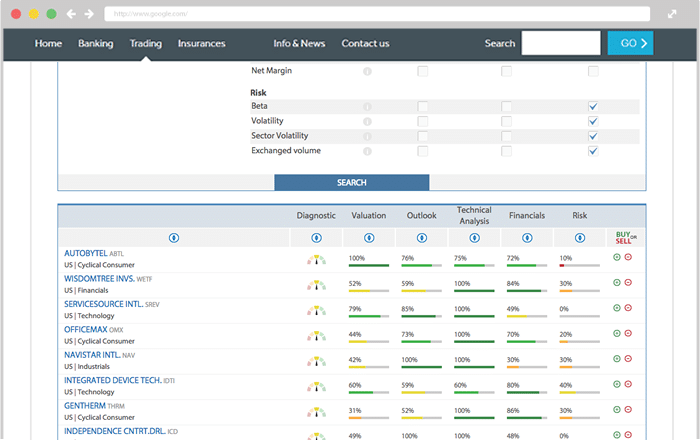Tick the first Sector Volatility checkbox
Screen dimensions: 700x440
coord(422,136)
